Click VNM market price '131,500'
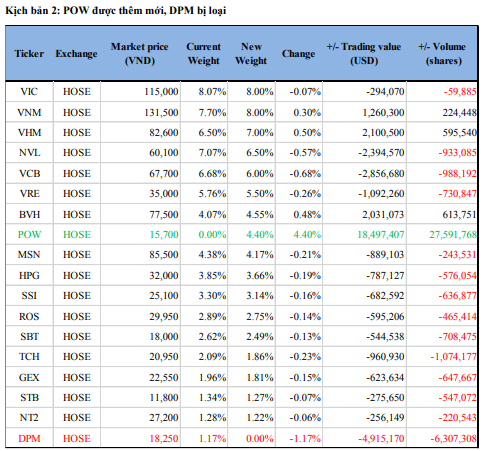The width and height of the screenshot is (483, 451). click(x=161, y=113)
